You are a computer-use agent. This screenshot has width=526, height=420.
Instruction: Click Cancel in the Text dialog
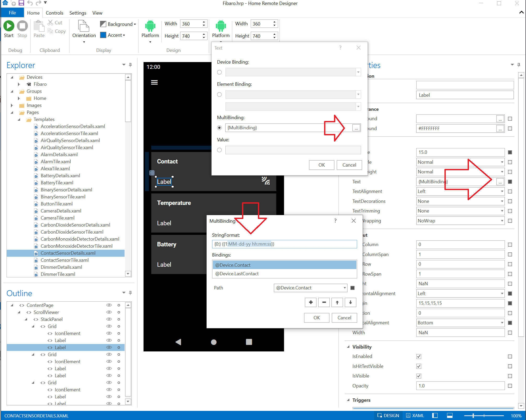click(349, 165)
